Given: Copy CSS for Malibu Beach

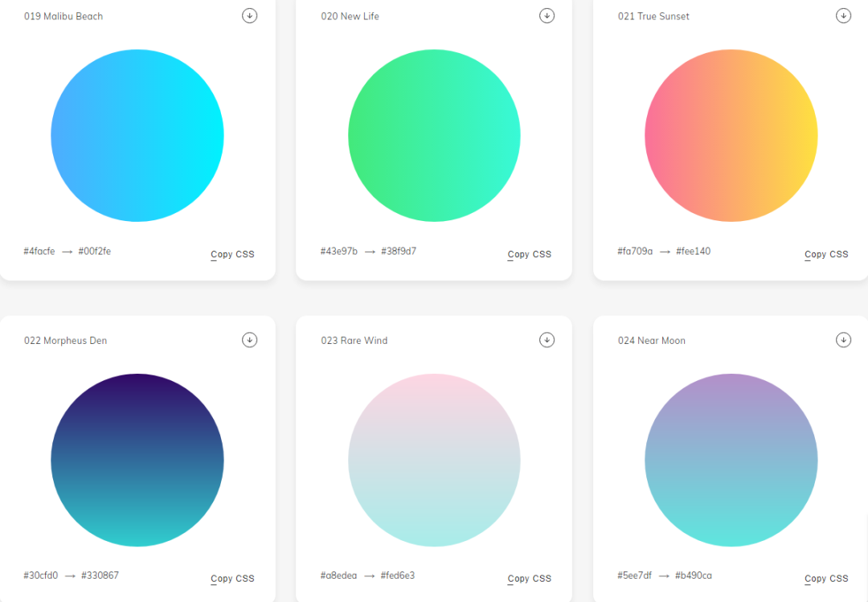Looking at the screenshot, I should point(232,254).
